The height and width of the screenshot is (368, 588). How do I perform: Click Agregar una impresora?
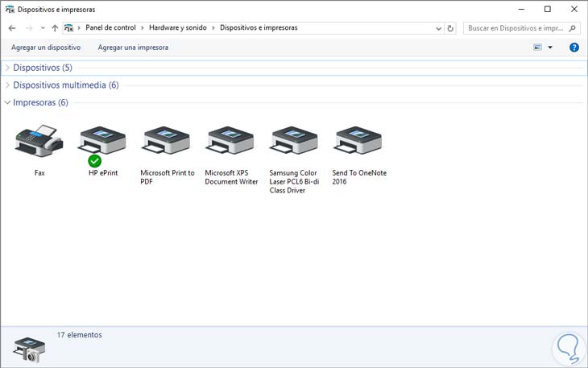pyautogui.click(x=133, y=48)
